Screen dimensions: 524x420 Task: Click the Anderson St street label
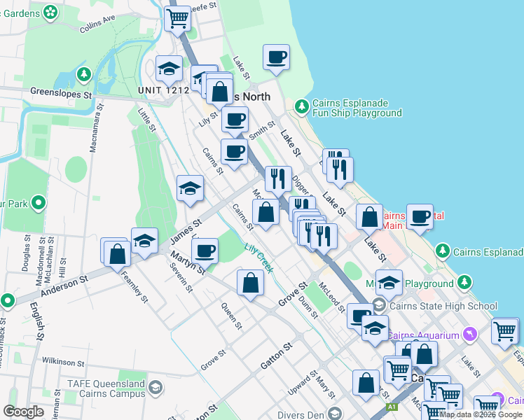coord(64,286)
